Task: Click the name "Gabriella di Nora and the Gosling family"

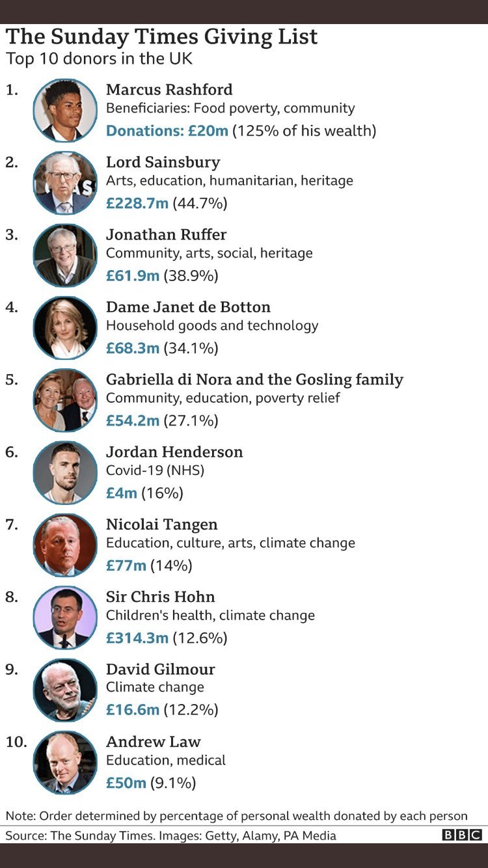Action: [x=254, y=379]
